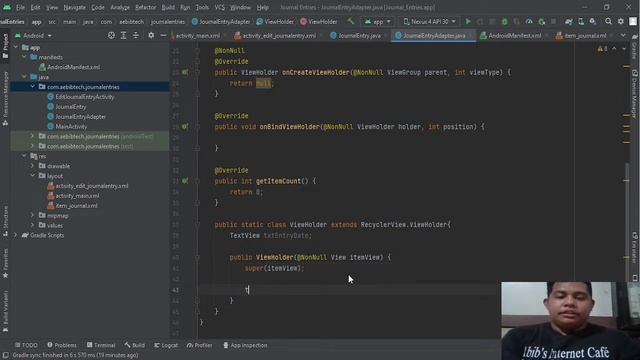Viewport: 640px width, 360px height.
Task: Open project panel options gear
Action: tap(151, 36)
